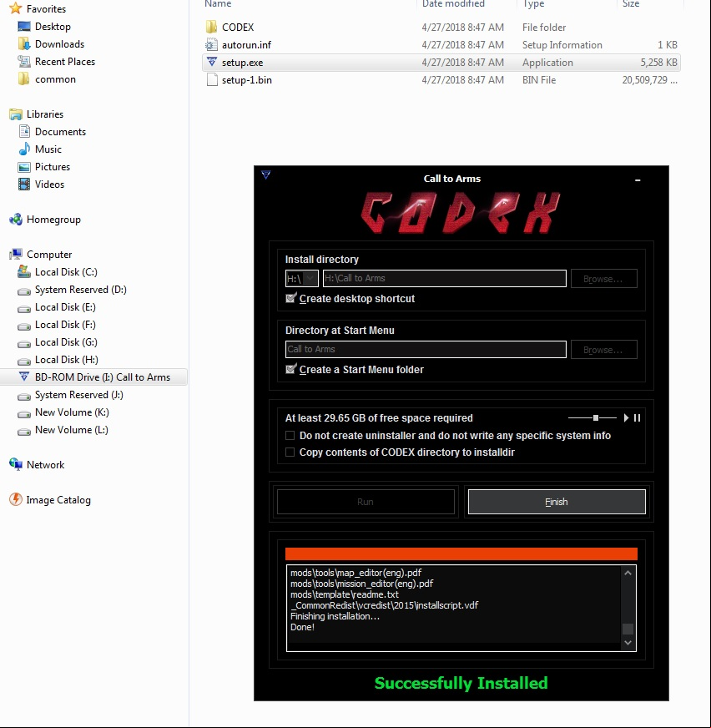Enable Copy contents of CODEX directory checkbox

(x=290, y=452)
